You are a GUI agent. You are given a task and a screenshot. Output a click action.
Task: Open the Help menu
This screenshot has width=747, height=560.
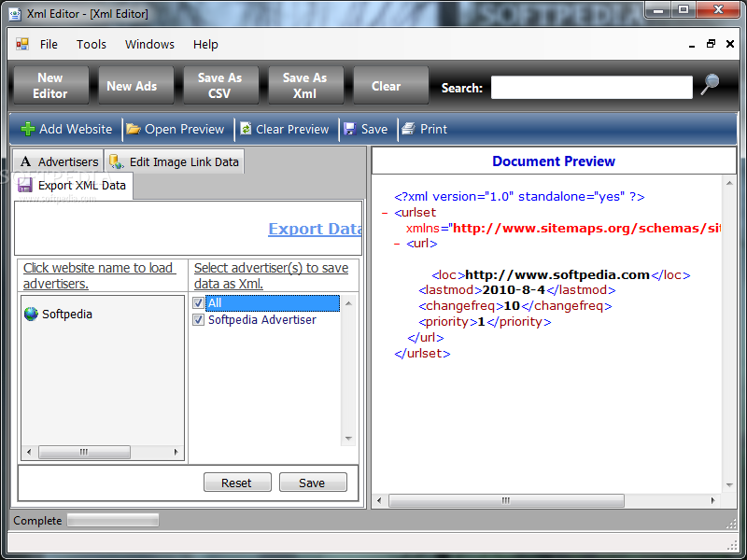click(205, 44)
